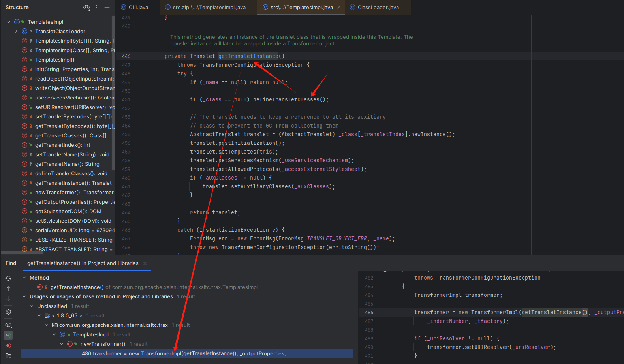Viewport: 624px width, 364px height.
Task: Select defineTransletClasses(): void in Structure
Action: tap(71, 173)
